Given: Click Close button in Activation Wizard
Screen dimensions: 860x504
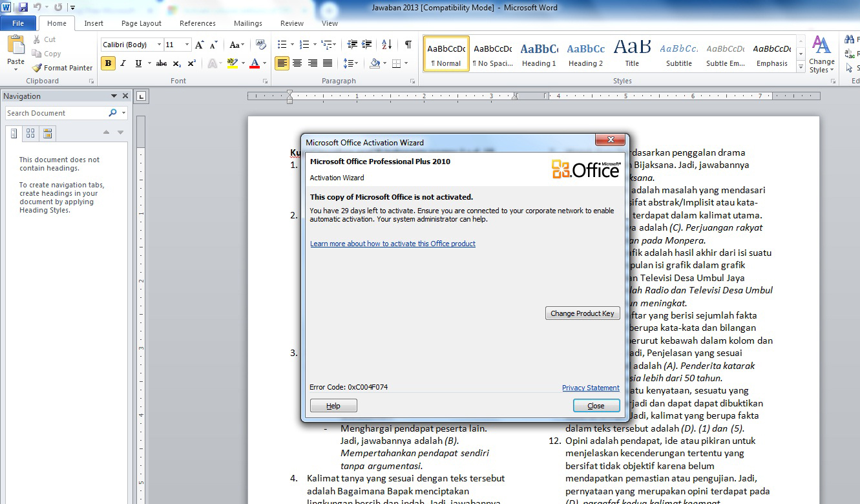Looking at the screenshot, I should point(596,406).
